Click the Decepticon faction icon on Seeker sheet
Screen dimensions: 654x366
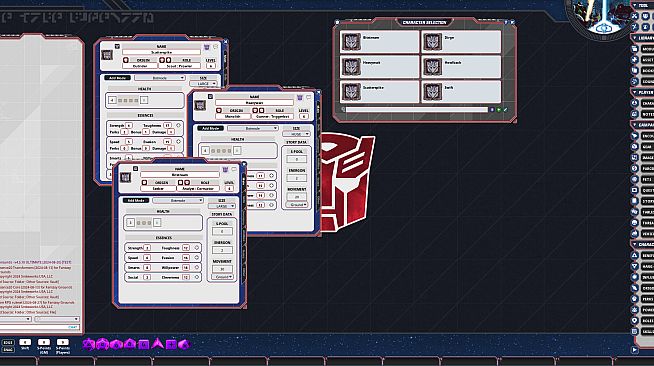225,170
